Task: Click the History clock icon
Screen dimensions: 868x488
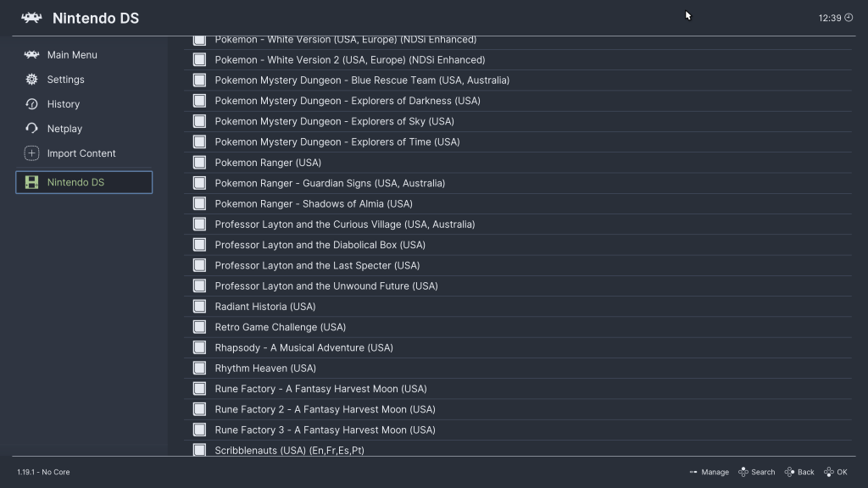Action: click(x=31, y=104)
